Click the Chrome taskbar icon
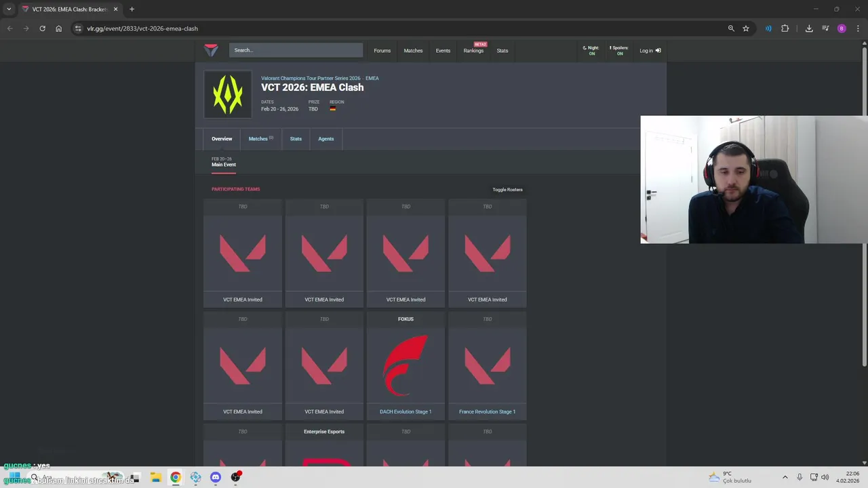 (176, 477)
